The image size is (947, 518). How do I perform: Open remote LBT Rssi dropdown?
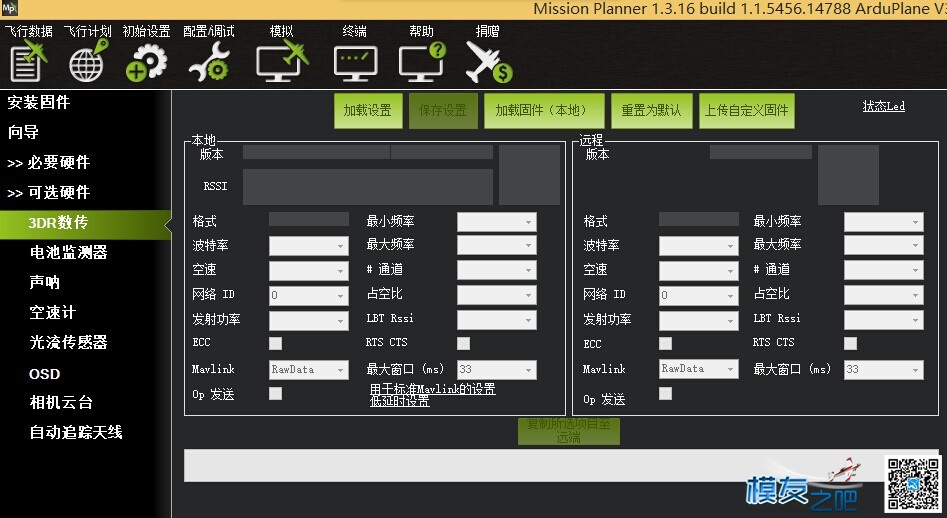point(884,319)
